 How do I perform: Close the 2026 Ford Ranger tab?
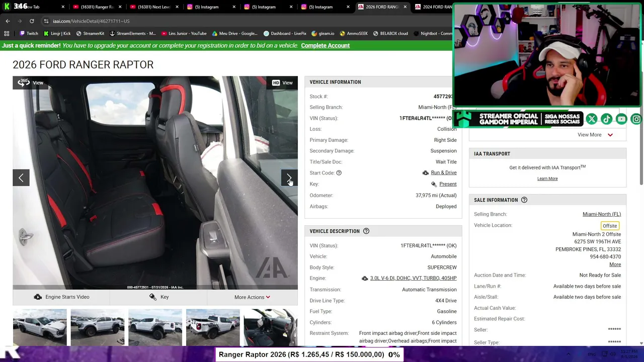tap(406, 7)
